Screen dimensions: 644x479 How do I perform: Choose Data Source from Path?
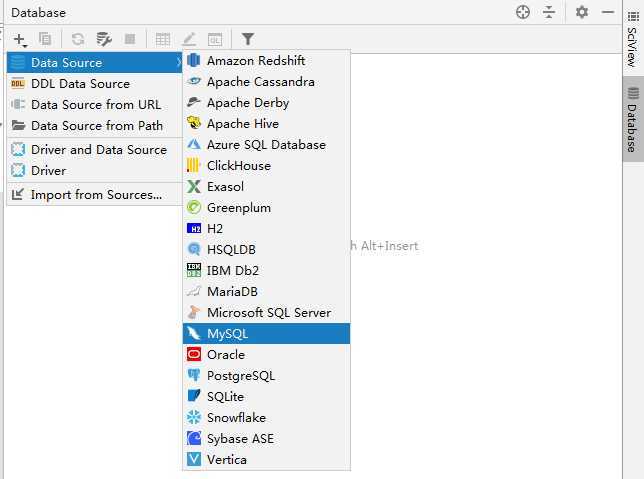pyautogui.click(x=94, y=125)
